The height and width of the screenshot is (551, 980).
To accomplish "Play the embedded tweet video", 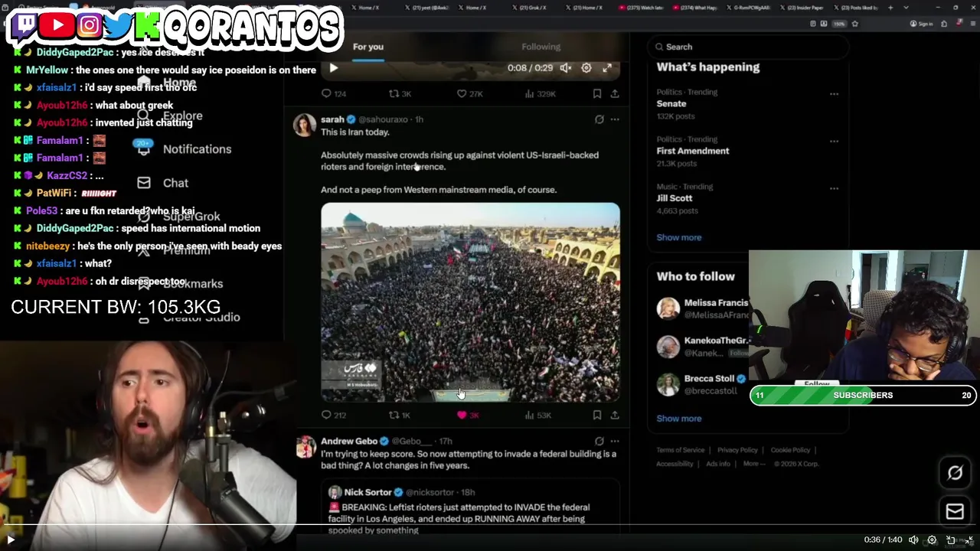I will [334, 68].
